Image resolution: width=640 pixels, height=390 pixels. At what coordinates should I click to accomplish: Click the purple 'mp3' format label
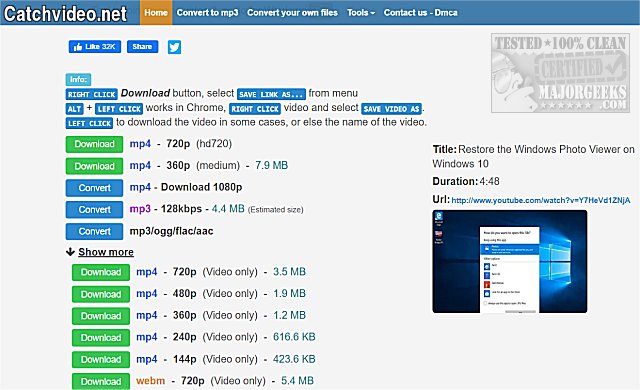tap(140, 209)
